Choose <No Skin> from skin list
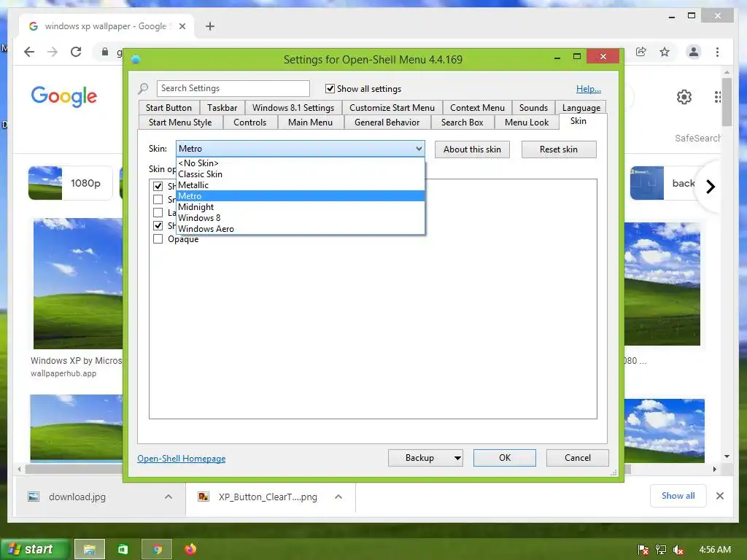 tap(300, 163)
